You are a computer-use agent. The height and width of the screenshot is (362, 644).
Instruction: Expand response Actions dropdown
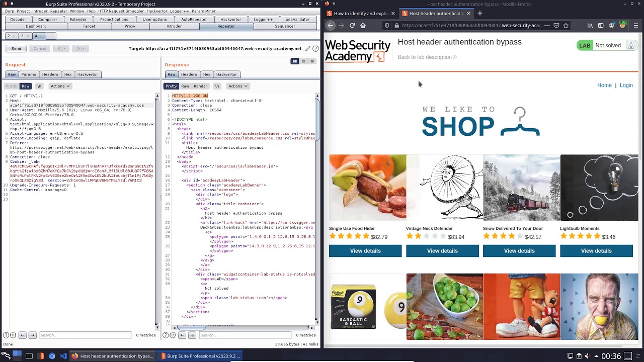pos(238,86)
